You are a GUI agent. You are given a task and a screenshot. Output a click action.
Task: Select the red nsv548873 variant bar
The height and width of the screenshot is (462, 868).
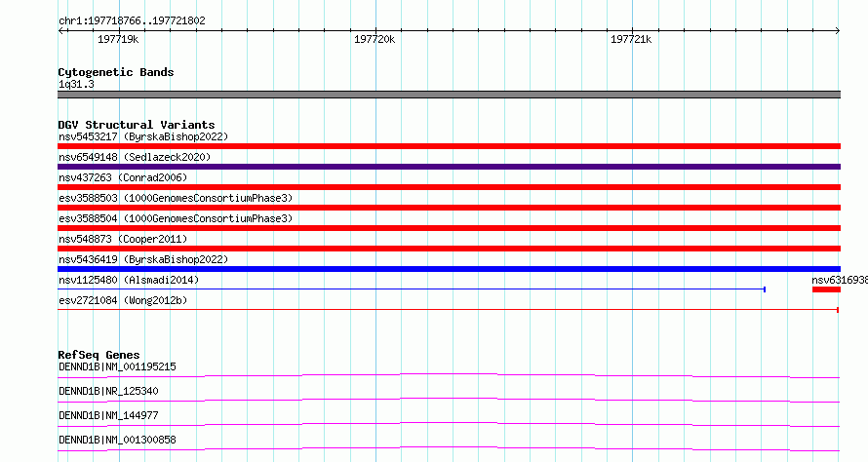(449, 249)
